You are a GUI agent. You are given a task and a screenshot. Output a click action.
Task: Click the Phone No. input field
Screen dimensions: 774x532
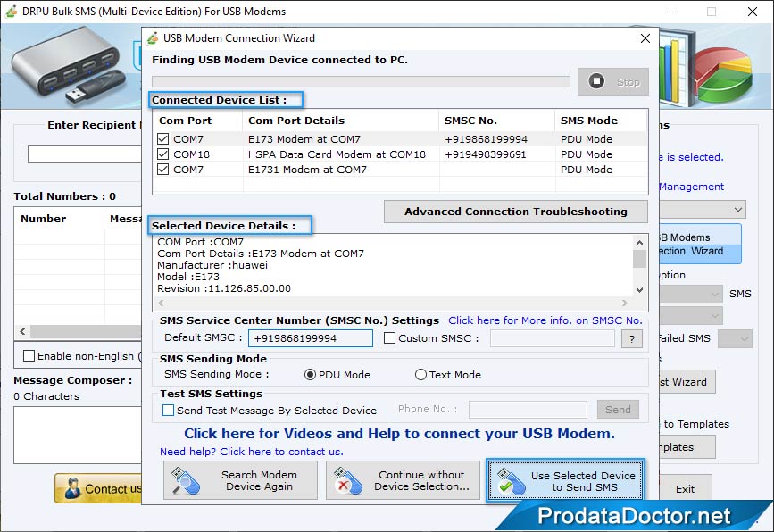(528, 410)
